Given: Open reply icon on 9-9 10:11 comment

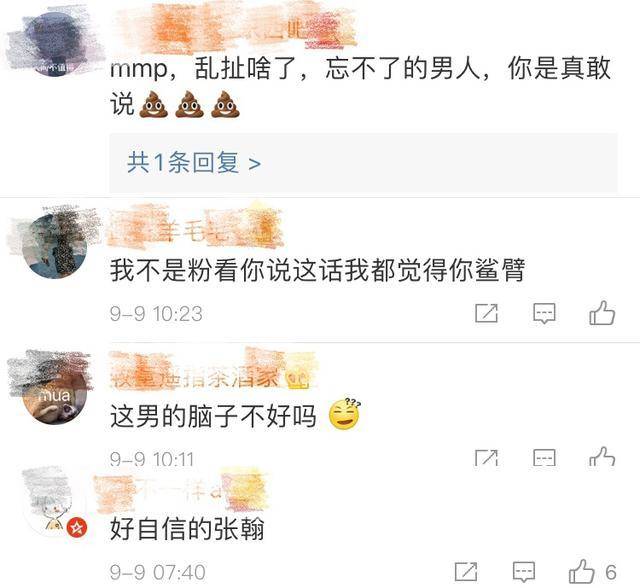Looking at the screenshot, I should [544, 458].
